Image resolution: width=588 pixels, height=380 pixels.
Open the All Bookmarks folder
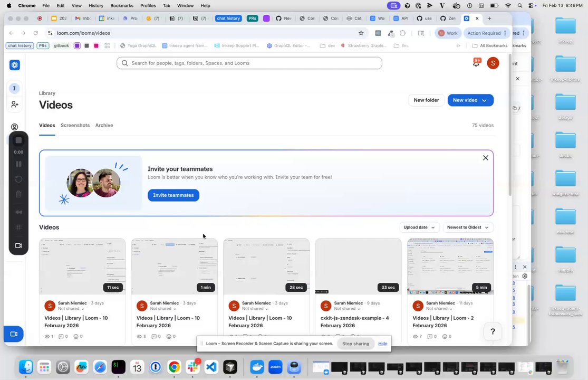[489, 46]
